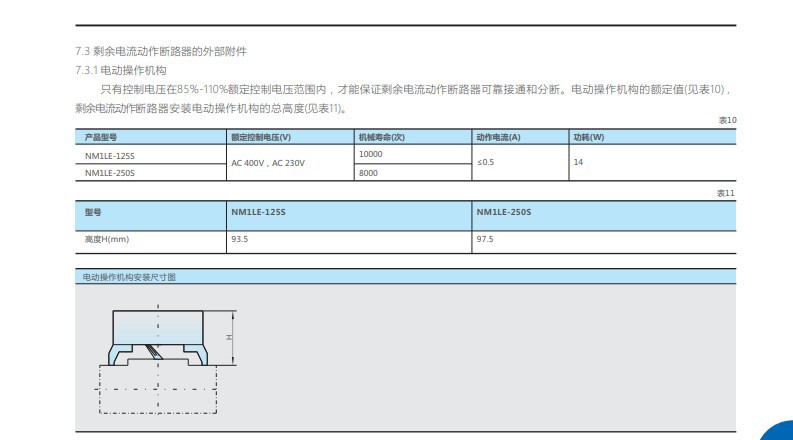Click the '8000' mechanical life cell
Image resolution: width=793 pixels, height=440 pixels.
click(x=368, y=173)
